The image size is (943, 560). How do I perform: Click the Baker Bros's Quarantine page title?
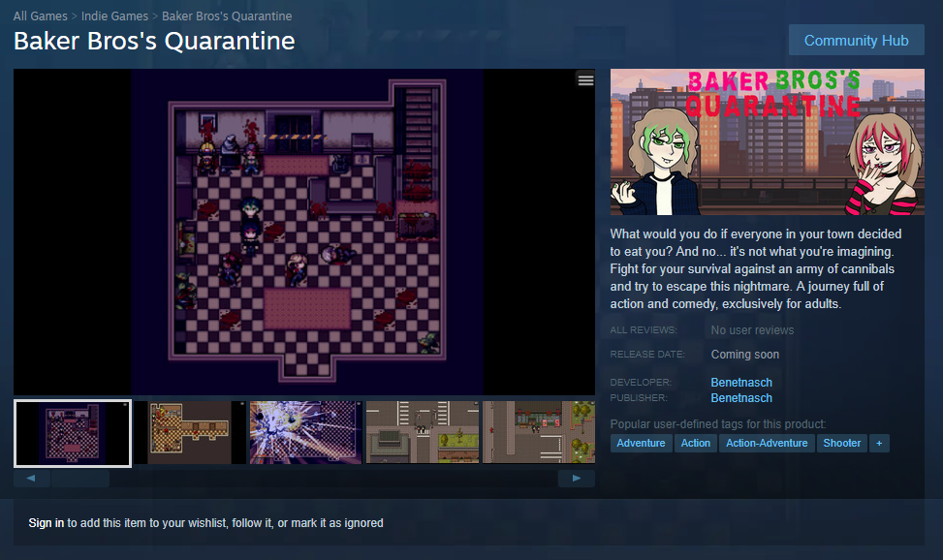click(154, 41)
